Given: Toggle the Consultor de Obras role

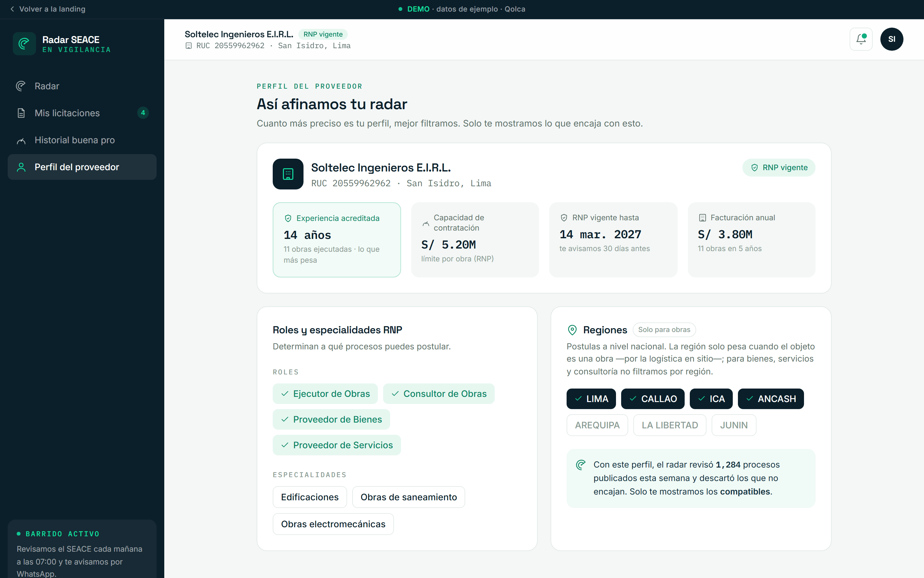Looking at the screenshot, I should (439, 394).
